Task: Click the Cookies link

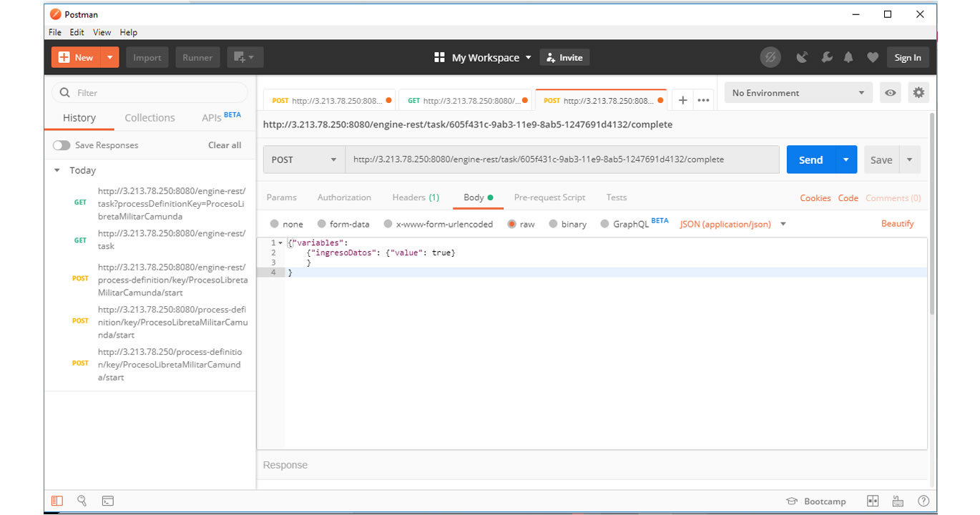Action: (x=815, y=198)
